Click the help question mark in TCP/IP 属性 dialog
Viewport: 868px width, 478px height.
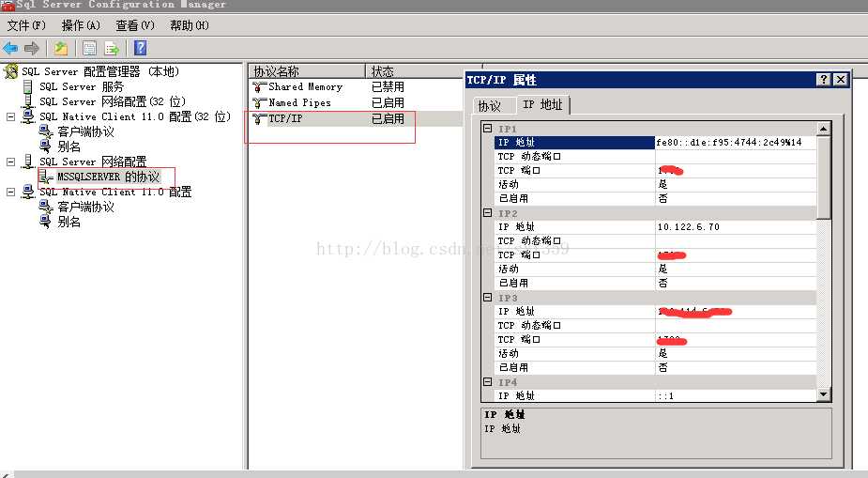(824, 79)
